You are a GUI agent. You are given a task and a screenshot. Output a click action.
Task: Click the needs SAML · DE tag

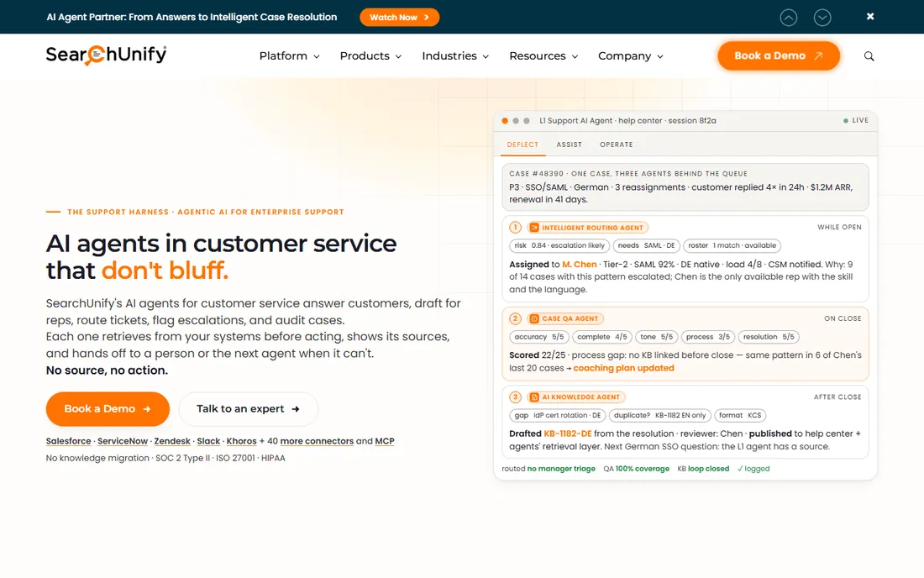[x=647, y=245]
